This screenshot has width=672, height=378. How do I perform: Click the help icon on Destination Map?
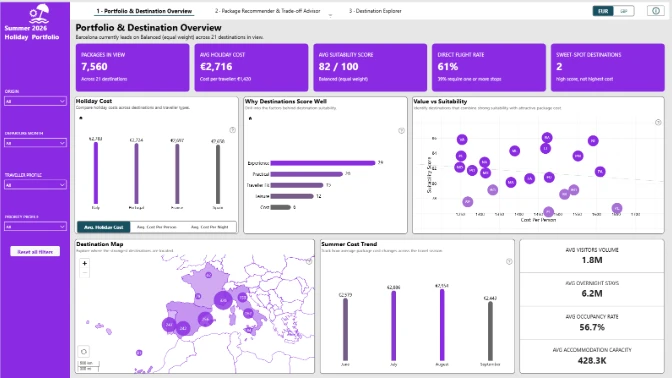pos(309,261)
